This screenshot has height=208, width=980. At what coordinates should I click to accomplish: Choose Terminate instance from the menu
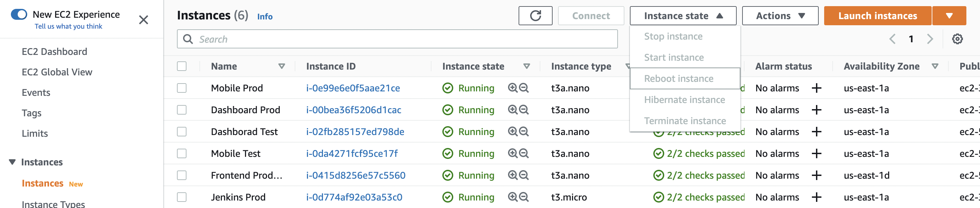coord(685,121)
